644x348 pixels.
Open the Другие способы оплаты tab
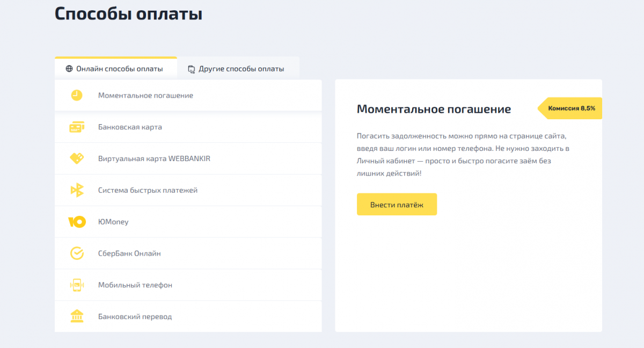click(238, 69)
